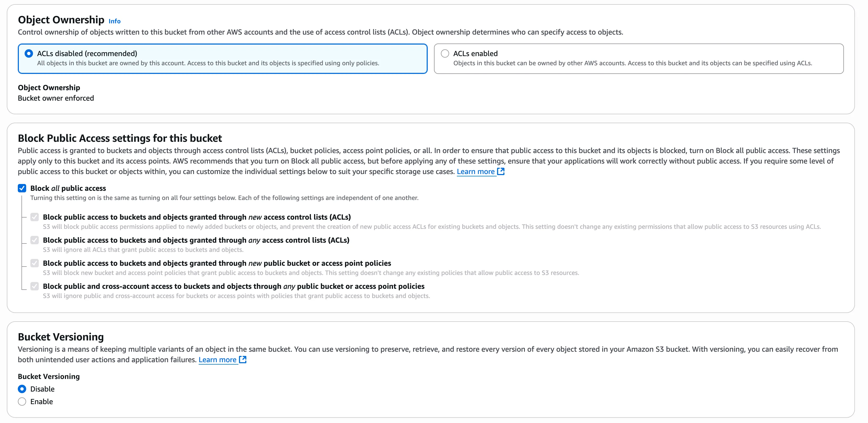This screenshot has width=868, height=423.
Task: Open Learn more link under Block Public Access
Action: coord(475,171)
